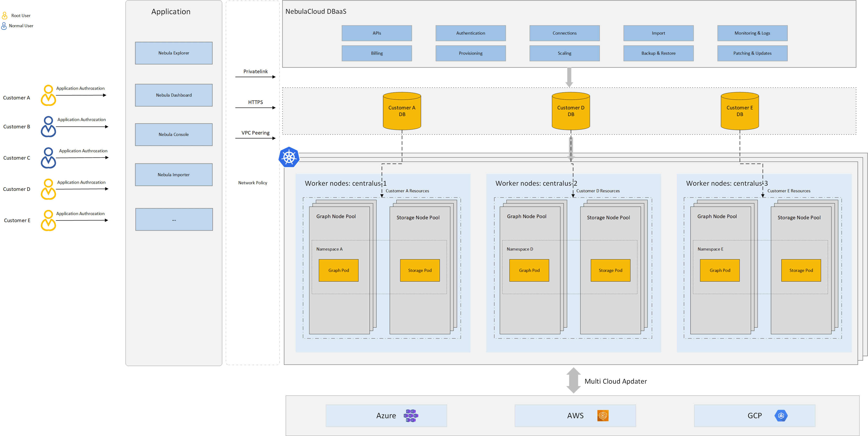The height and width of the screenshot is (436, 868).
Task: Click the Scaling box
Action: click(565, 53)
